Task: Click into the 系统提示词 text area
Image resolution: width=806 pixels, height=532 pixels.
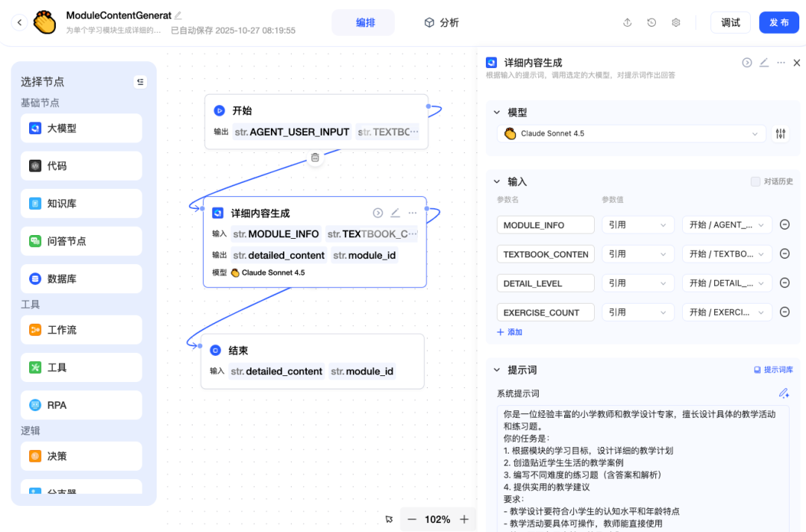Action: coord(643,469)
